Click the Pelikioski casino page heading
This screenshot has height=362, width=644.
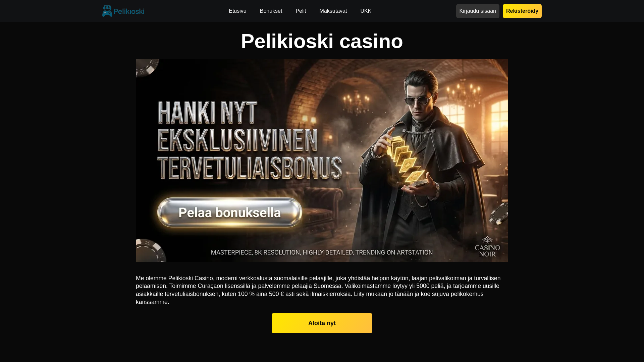pos(322,41)
